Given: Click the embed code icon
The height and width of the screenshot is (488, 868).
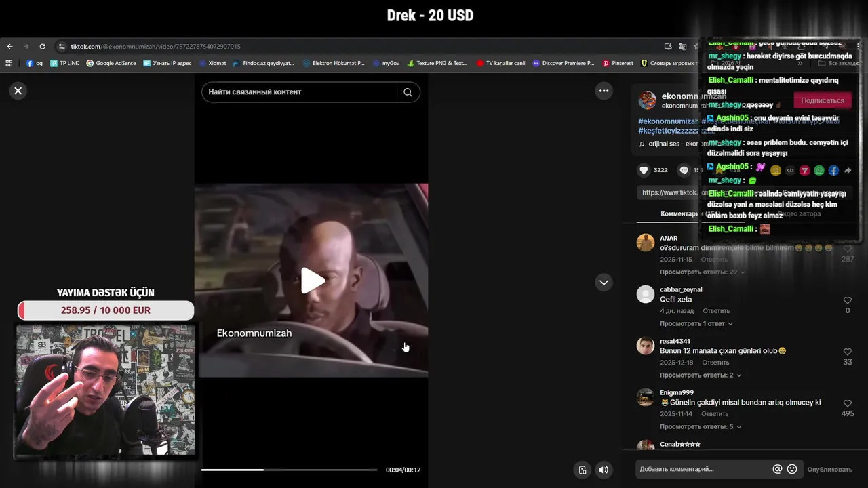Looking at the screenshot, I should 790,171.
